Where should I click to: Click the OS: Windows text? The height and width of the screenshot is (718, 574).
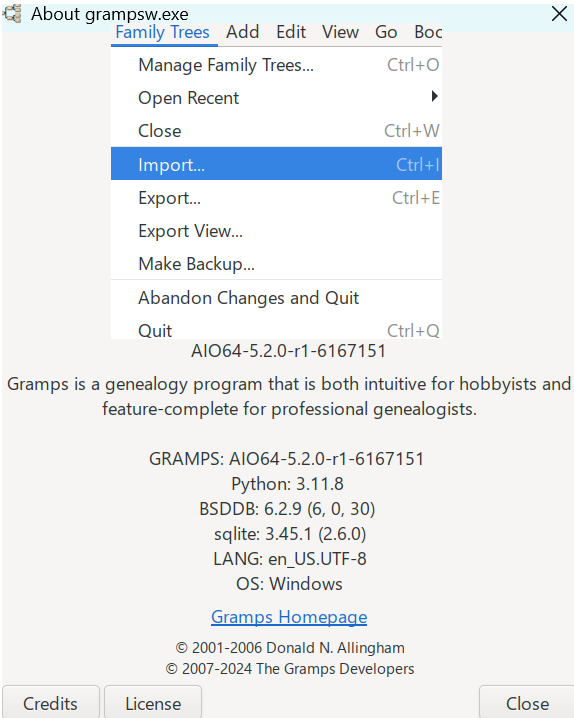pyautogui.click(x=289, y=584)
